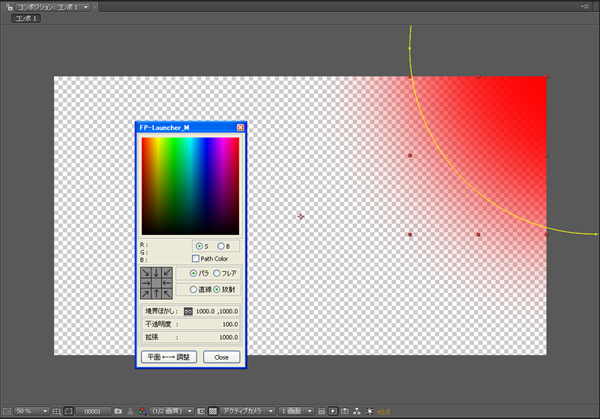Image resolution: width=600 pixels, height=419 pixels.
Task: Toggle pixel aspect ratio correction icon
Action: tap(321, 411)
